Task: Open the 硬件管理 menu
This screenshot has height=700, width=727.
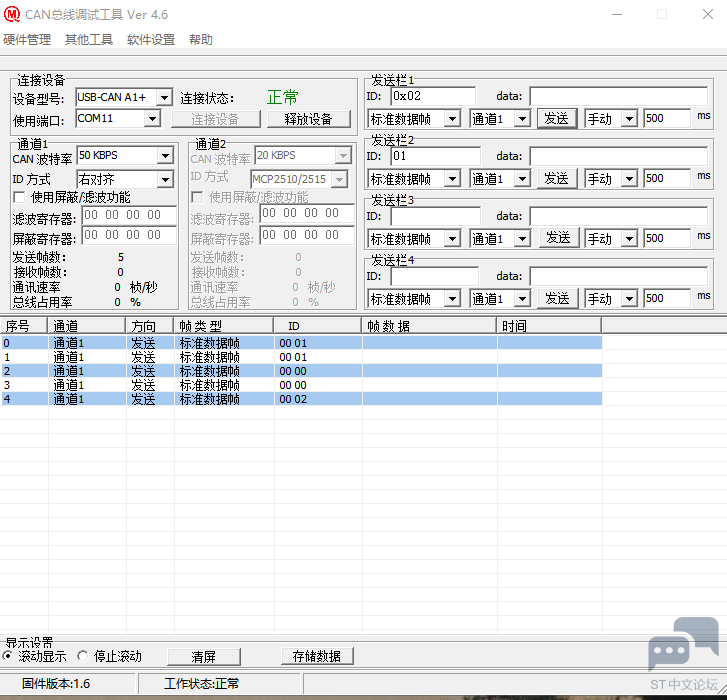Action: pyautogui.click(x=27, y=40)
